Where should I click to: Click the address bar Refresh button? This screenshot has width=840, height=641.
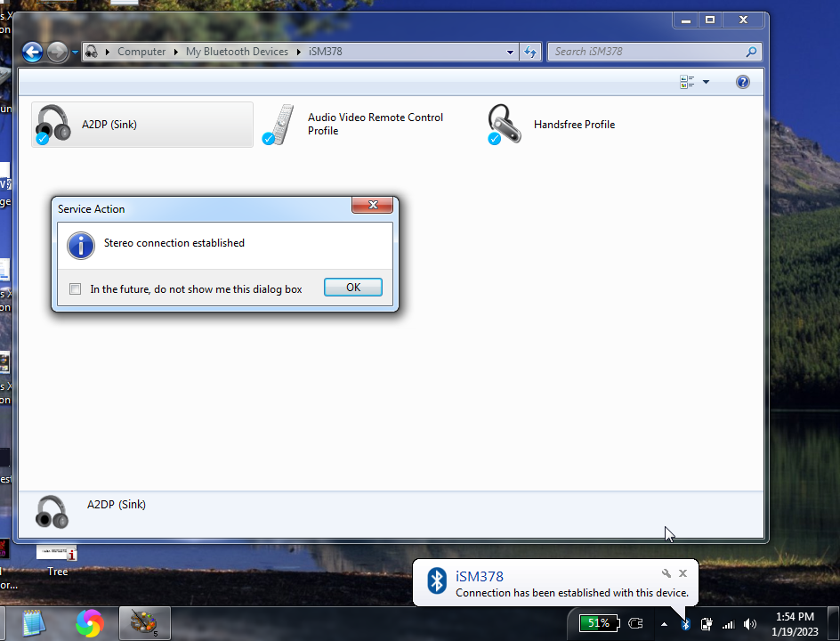[530, 52]
